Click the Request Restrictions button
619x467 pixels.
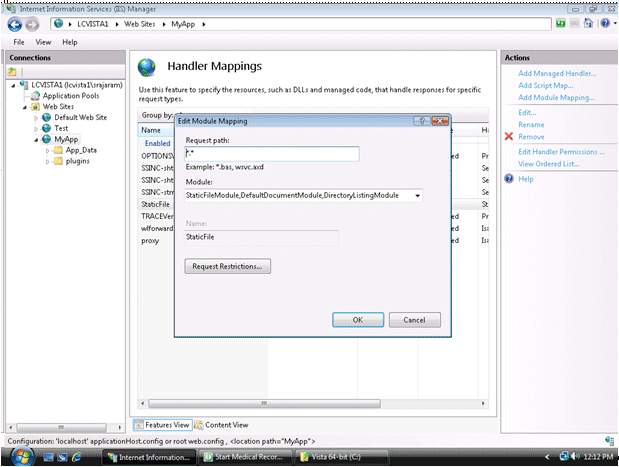pyautogui.click(x=228, y=266)
